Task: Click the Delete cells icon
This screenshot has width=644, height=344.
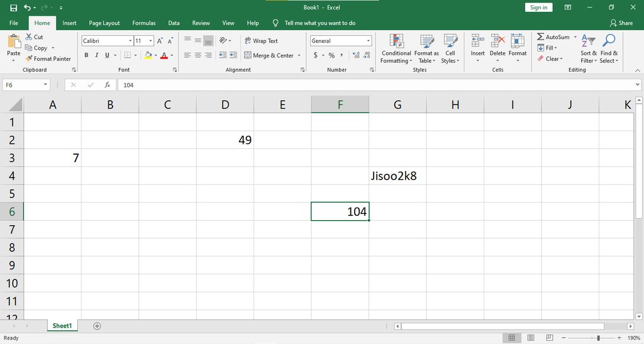Action: (x=497, y=41)
